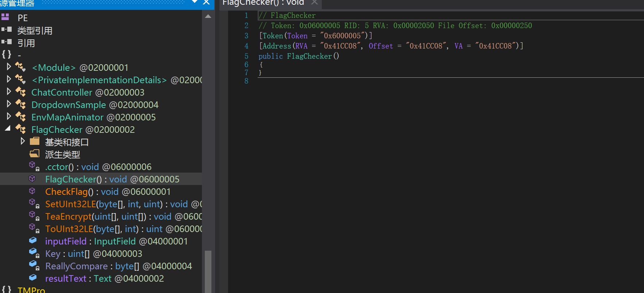Click the inputField field icon
This screenshot has width=644, height=293.
33,240
